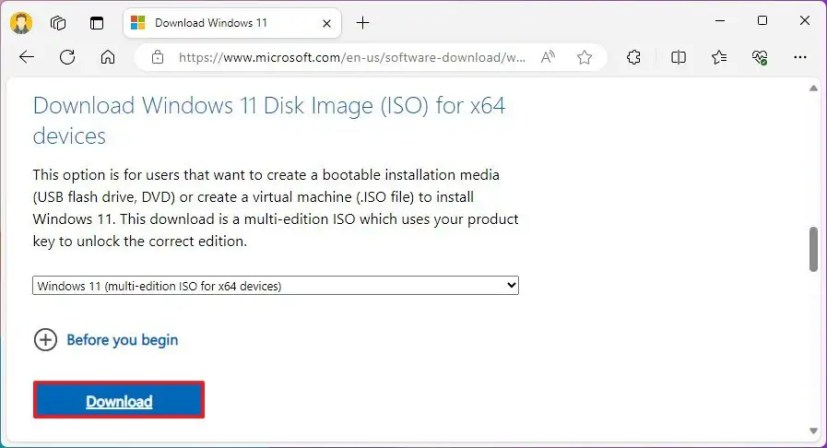The height and width of the screenshot is (448, 827).
Task: Click the blue Download button
Action: point(119,401)
